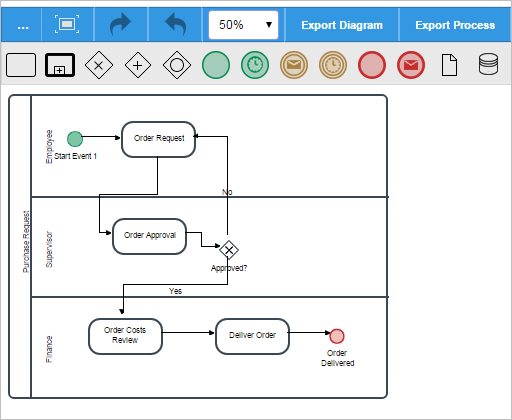Click the Export Process button
The height and width of the screenshot is (420, 512).
(x=455, y=25)
